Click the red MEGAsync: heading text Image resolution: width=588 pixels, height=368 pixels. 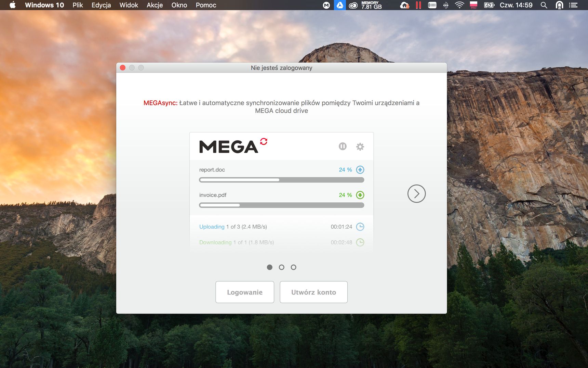click(x=161, y=103)
